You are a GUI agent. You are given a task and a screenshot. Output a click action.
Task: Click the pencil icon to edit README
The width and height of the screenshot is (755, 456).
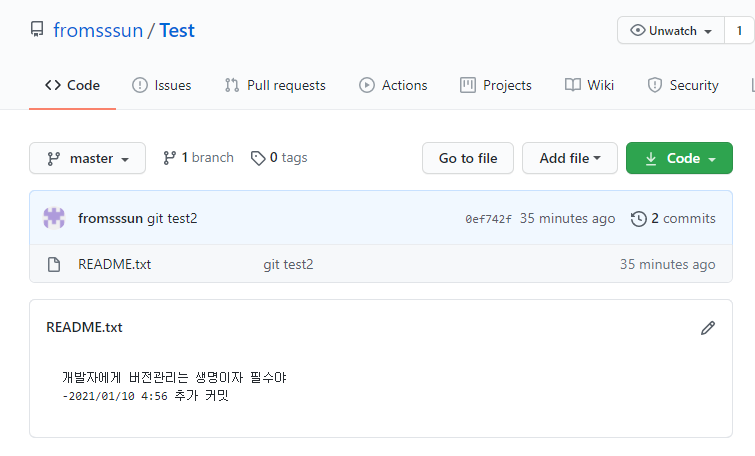coord(707,328)
